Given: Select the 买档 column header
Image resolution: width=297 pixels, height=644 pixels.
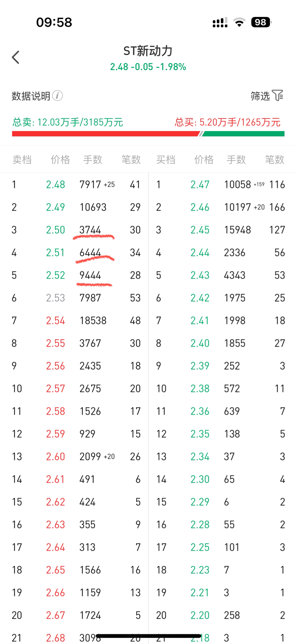Looking at the screenshot, I should click(x=166, y=159).
